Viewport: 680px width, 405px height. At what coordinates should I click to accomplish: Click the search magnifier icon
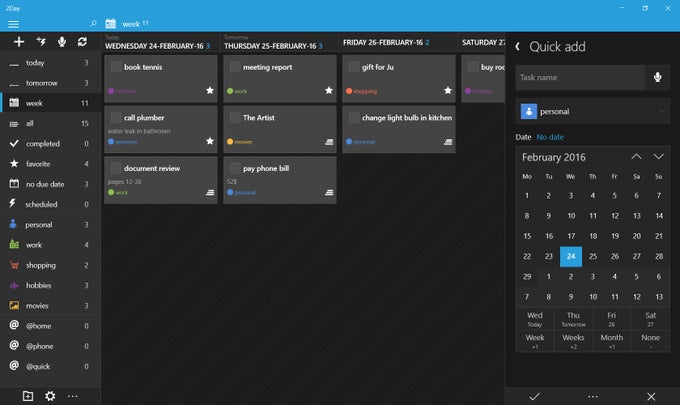pos(93,22)
